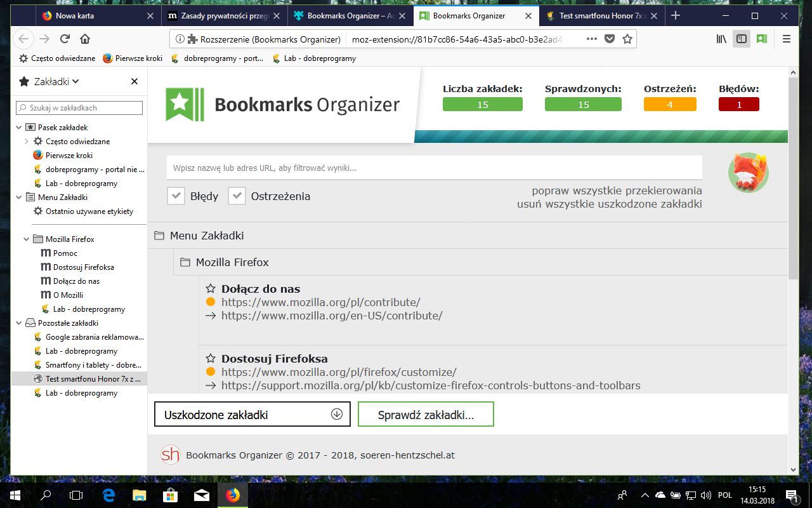The image size is (812, 508).
Task: Select Pomoc bookmark in sidebar
Action: point(65,253)
